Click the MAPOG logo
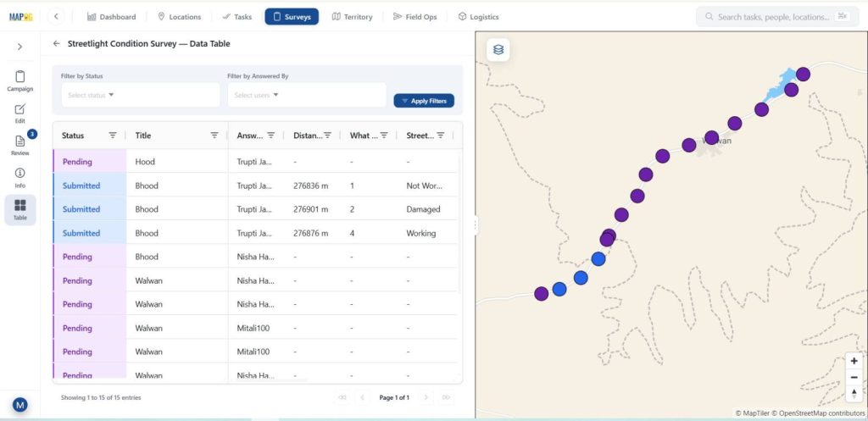The height and width of the screenshot is (421, 868). click(x=20, y=17)
